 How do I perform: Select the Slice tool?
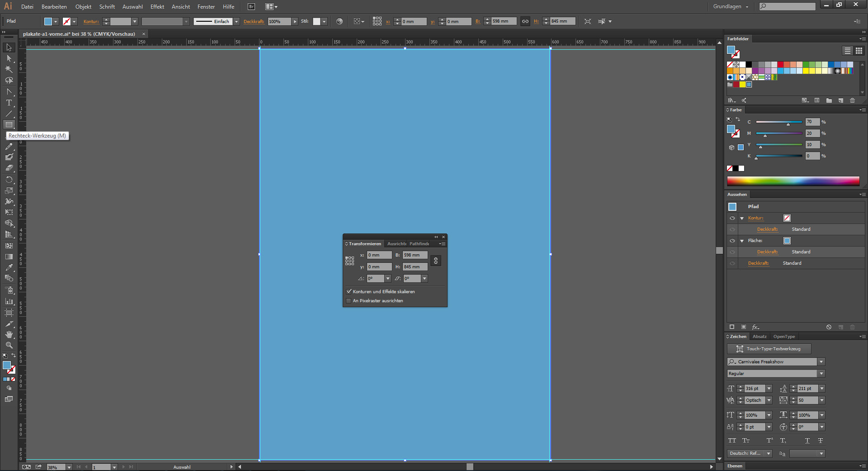pyautogui.click(x=9, y=324)
